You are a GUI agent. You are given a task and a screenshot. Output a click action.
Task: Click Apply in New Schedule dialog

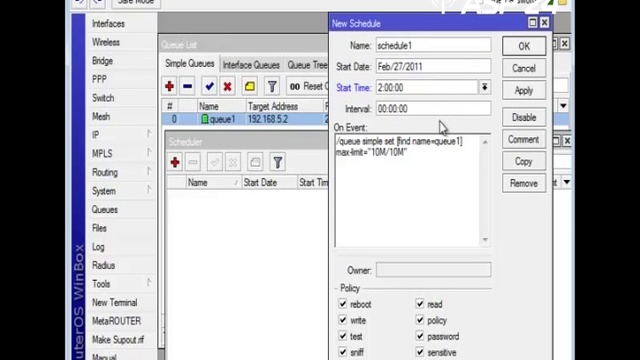(524, 90)
